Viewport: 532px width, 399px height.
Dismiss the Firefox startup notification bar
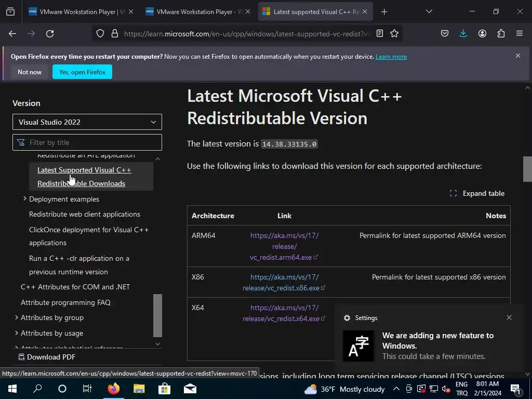518,56
